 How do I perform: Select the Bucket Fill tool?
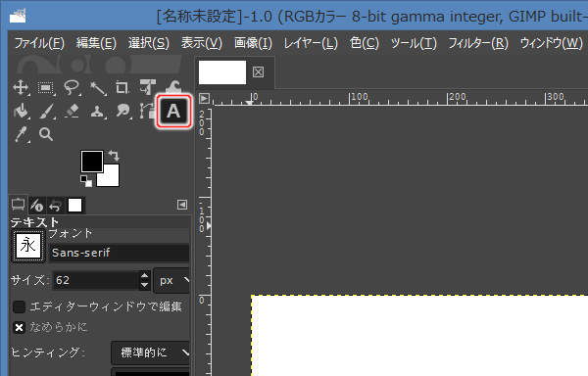pos(21,112)
